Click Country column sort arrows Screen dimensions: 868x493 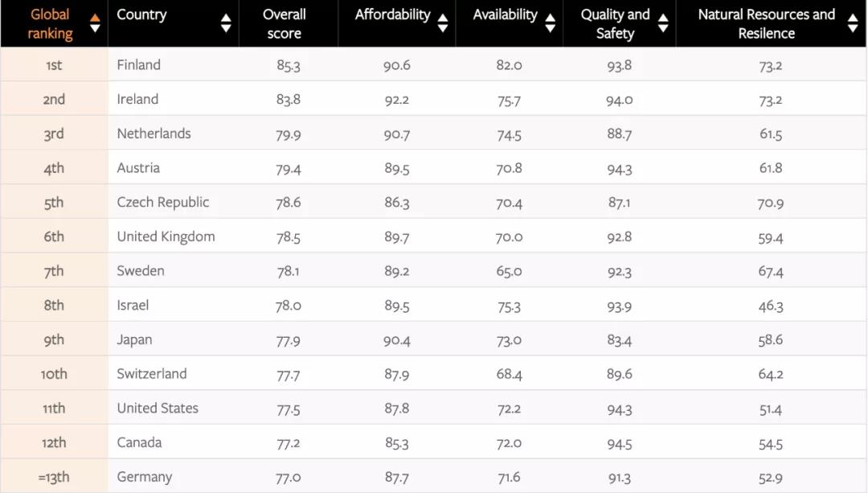coord(226,23)
